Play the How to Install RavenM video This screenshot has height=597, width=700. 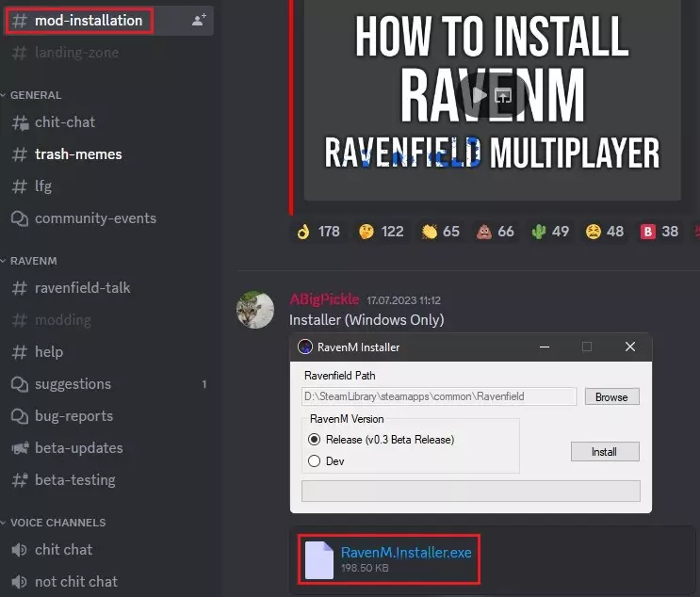point(480,95)
